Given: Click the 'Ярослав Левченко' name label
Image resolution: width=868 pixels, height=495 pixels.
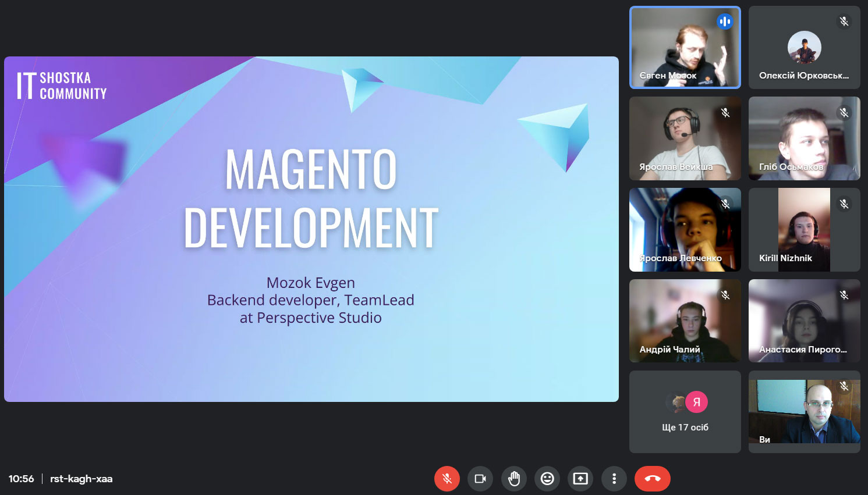Looking at the screenshot, I should coord(681,258).
